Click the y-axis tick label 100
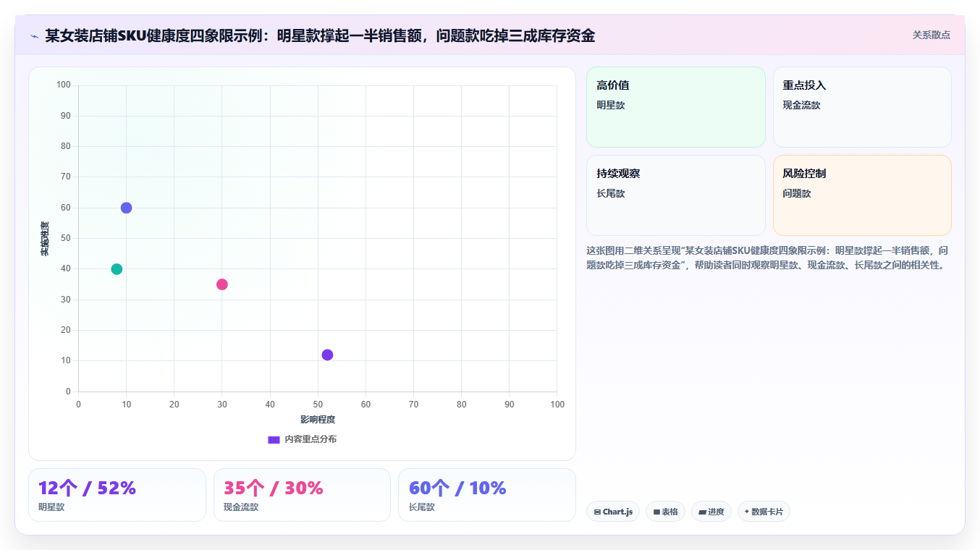The image size is (980, 550). pos(63,85)
